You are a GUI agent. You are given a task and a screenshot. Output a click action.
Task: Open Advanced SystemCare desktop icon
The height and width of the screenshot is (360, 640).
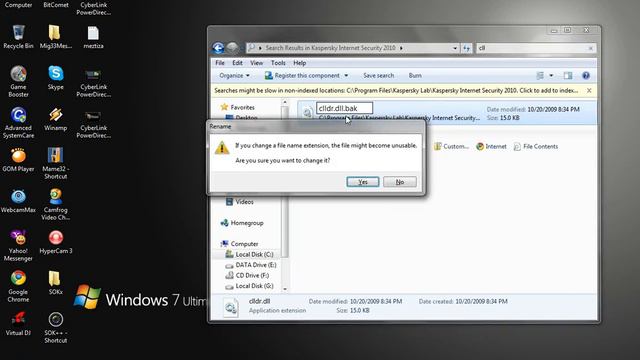18,122
